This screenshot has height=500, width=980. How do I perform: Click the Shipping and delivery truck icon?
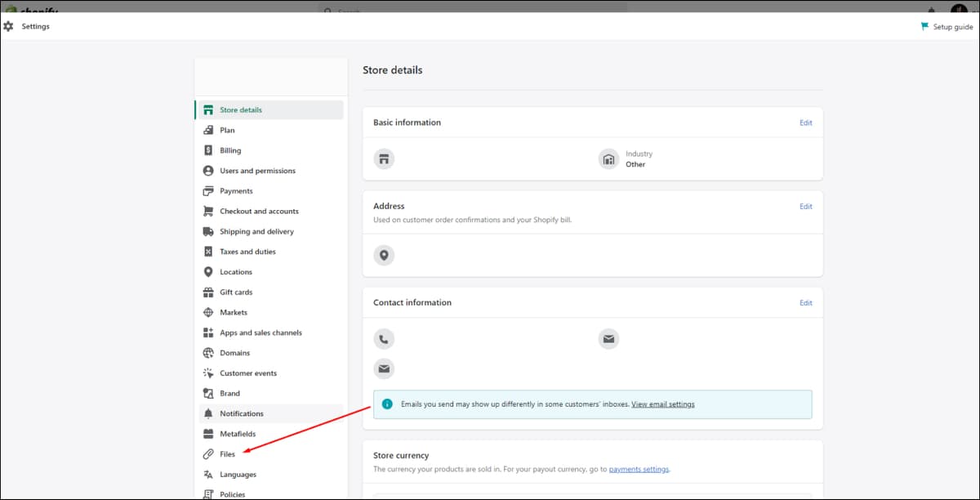[208, 231]
